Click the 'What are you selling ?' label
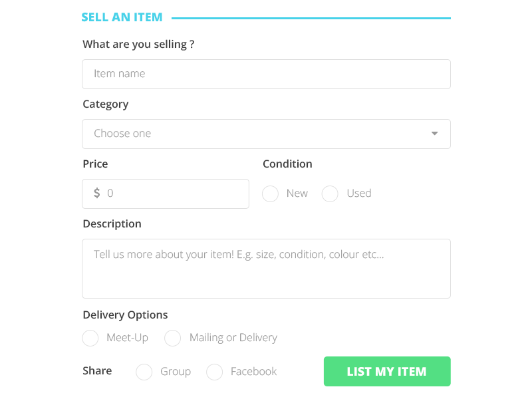This screenshot has height=399, width=532. pos(138,45)
